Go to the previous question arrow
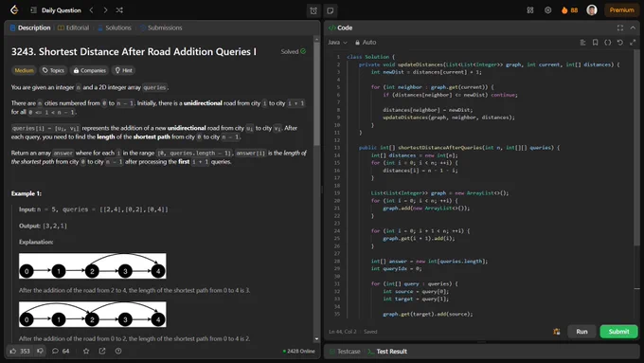 (x=92, y=9)
